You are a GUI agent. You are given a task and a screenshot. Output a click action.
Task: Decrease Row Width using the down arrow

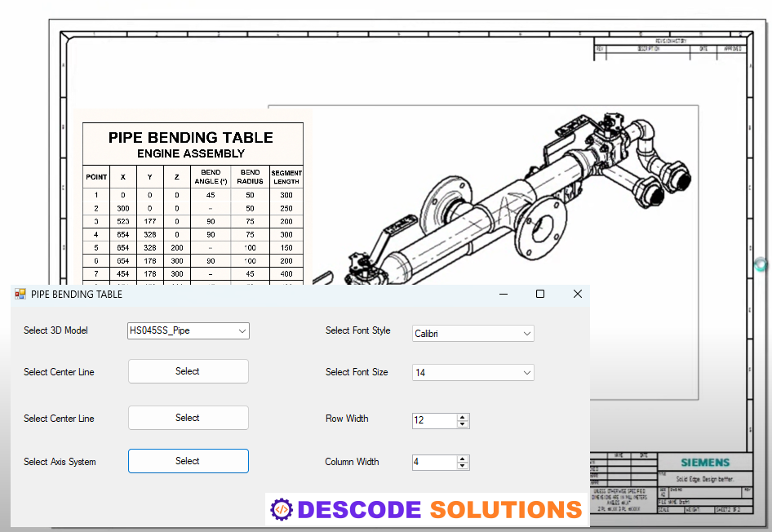[463, 424]
